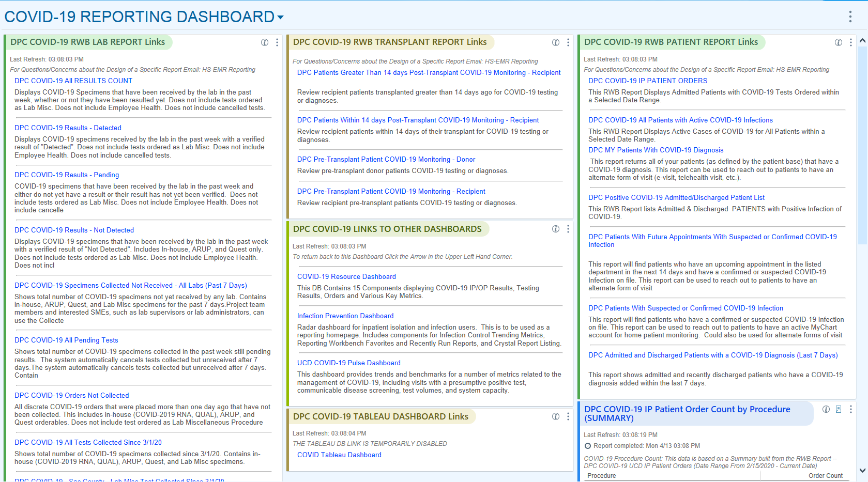Open three-dot menu for RWB PATIENT REPORT panel
Screen dimensions: 868x482
point(851,42)
